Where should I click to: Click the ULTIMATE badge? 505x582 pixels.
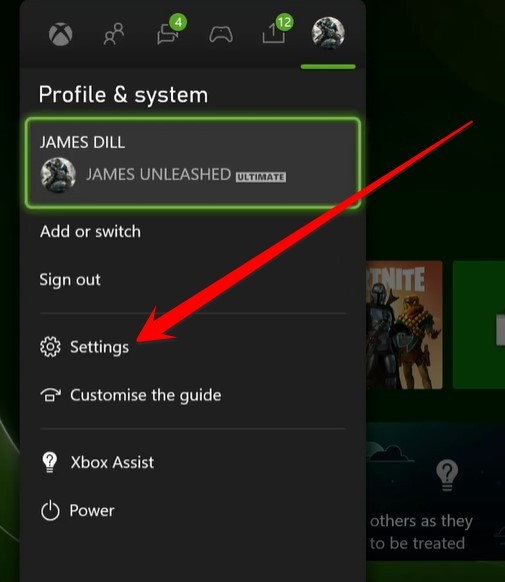pos(261,177)
